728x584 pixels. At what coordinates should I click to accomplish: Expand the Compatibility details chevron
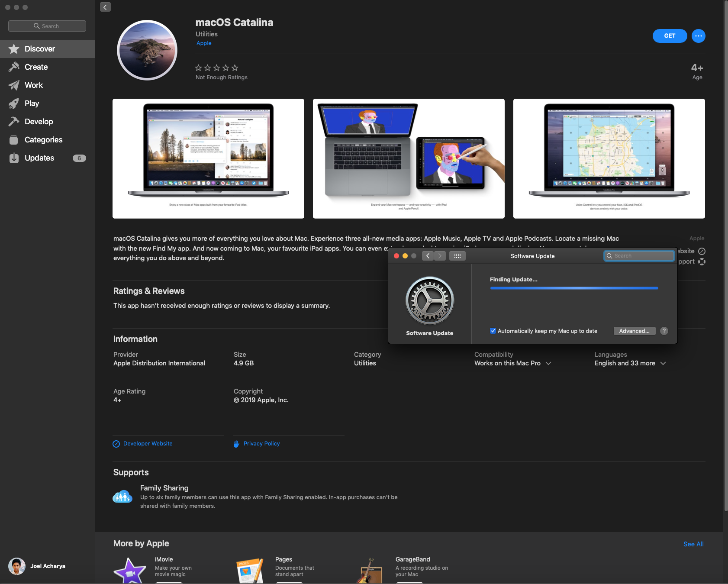click(548, 363)
